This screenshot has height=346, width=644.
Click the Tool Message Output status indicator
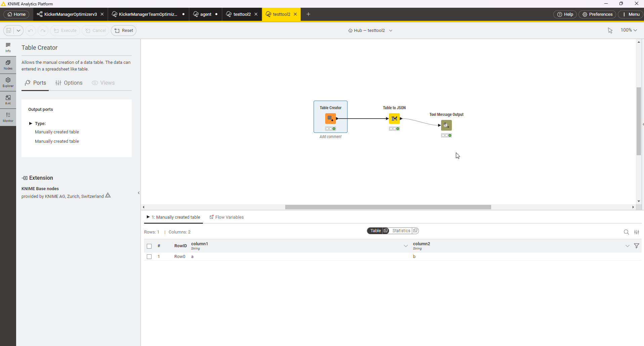click(x=446, y=135)
